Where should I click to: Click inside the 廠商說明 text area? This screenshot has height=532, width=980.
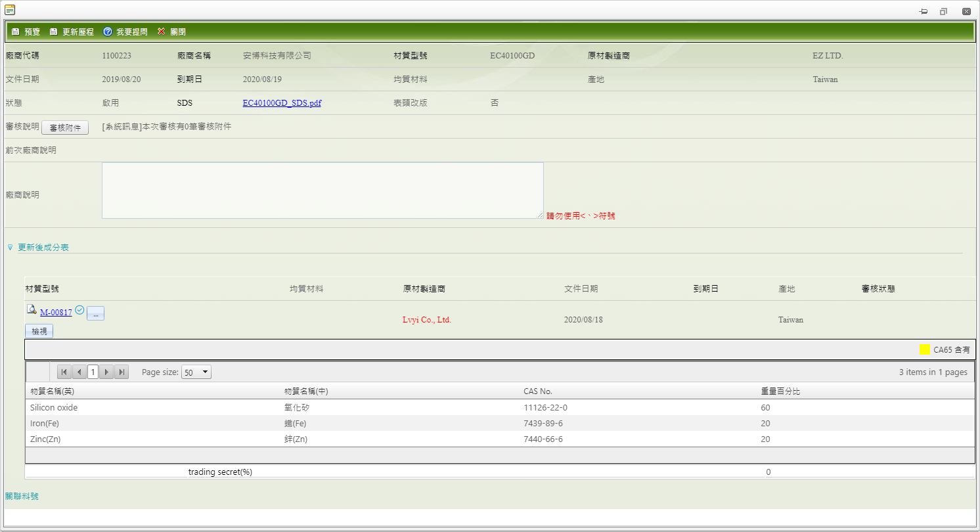pos(323,190)
